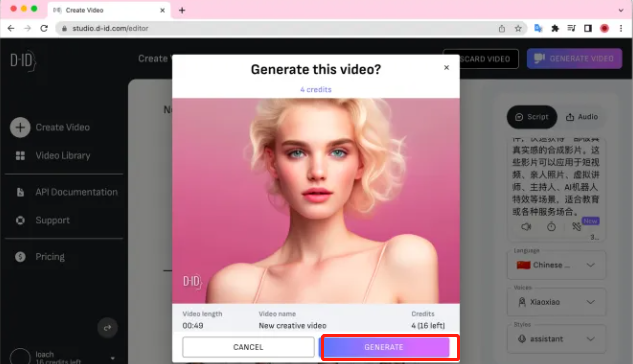Open Video Library from sidebar

point(63,156)
